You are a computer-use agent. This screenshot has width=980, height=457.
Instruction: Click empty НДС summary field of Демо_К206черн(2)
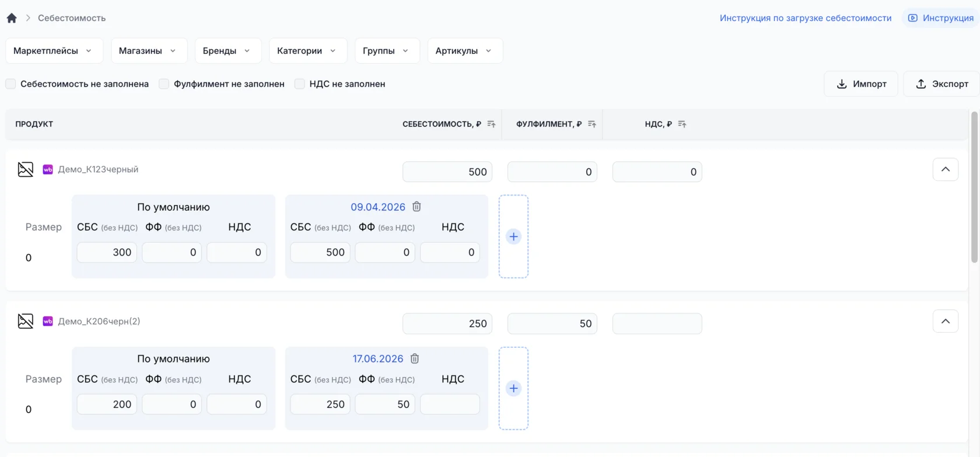pyautogui.click(x=657, y=323)
